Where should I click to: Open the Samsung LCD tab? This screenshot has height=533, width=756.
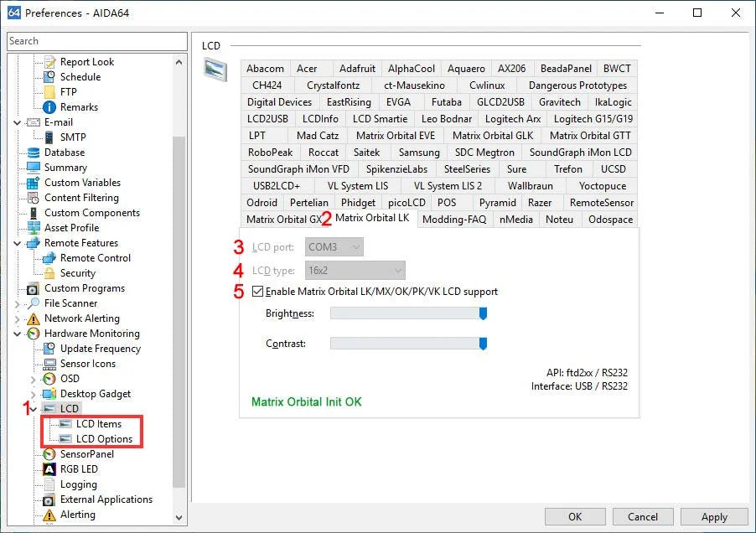[x=419, y=153]
